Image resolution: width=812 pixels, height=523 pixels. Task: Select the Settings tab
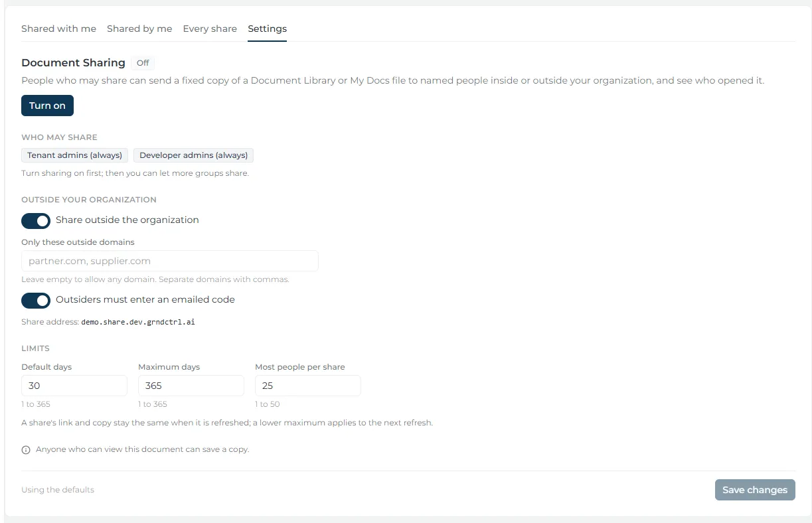(x=267, y=29)
